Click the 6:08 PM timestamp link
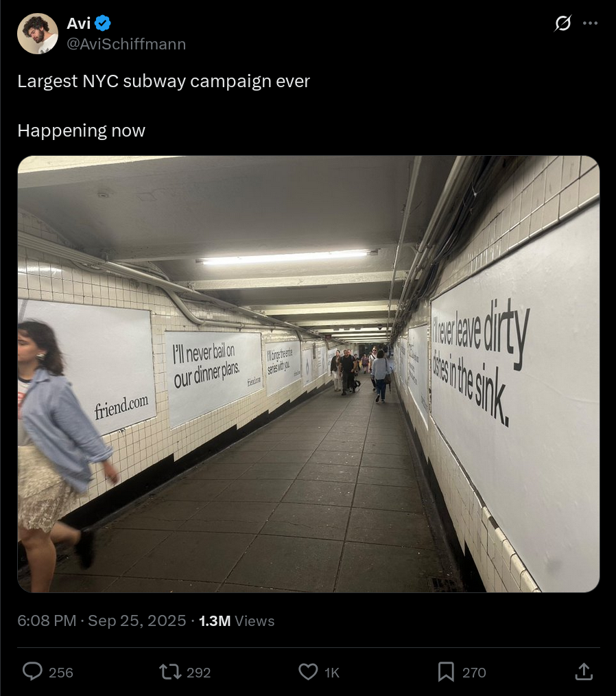Viewport: 616px width, 696px height. (47, 620)
